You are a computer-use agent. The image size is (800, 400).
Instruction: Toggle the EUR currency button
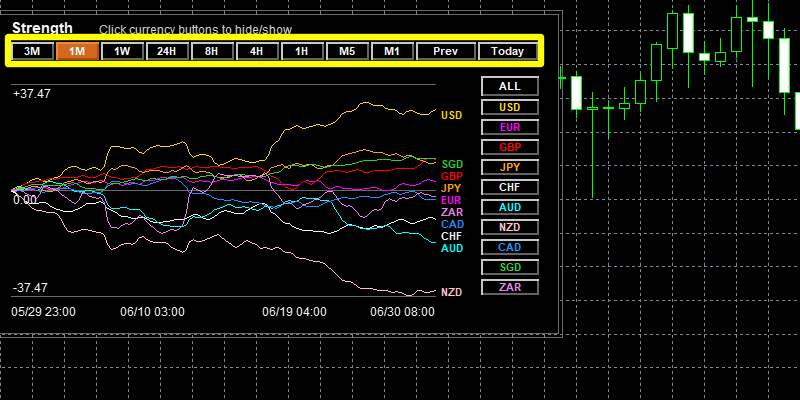510,127
